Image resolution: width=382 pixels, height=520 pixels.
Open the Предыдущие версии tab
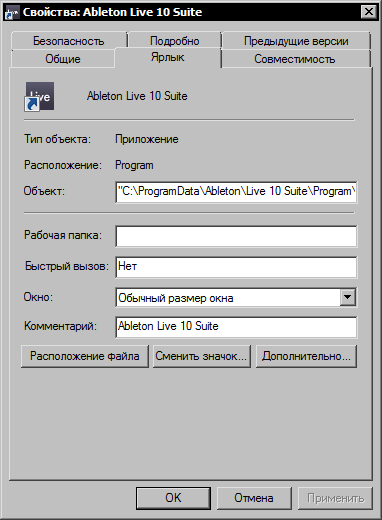click(x=296, y=41)
